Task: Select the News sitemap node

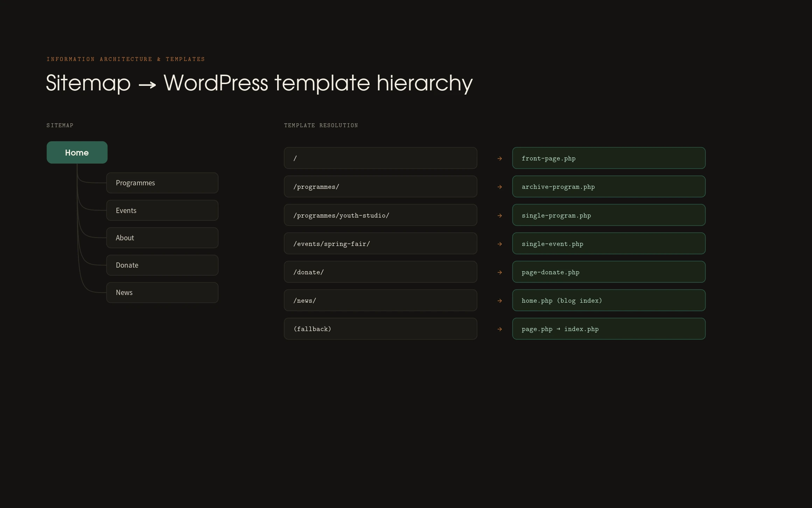Action: point(162,293)
